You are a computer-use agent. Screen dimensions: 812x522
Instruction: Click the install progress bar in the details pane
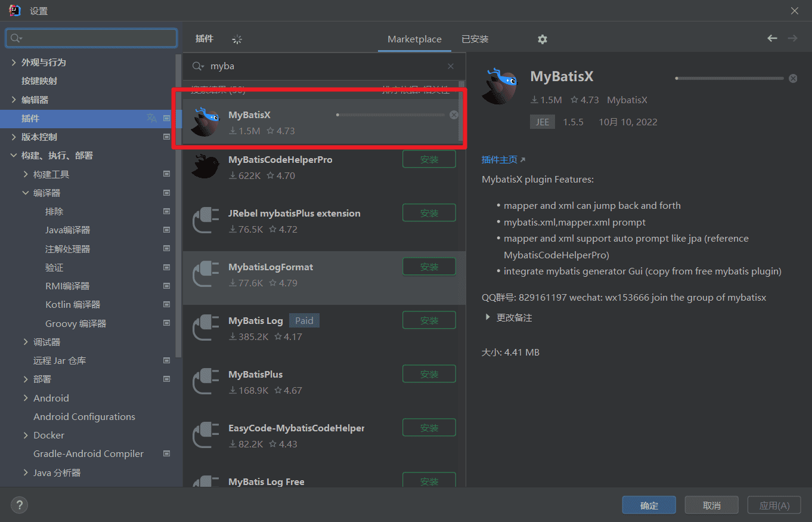pos(729,78)
